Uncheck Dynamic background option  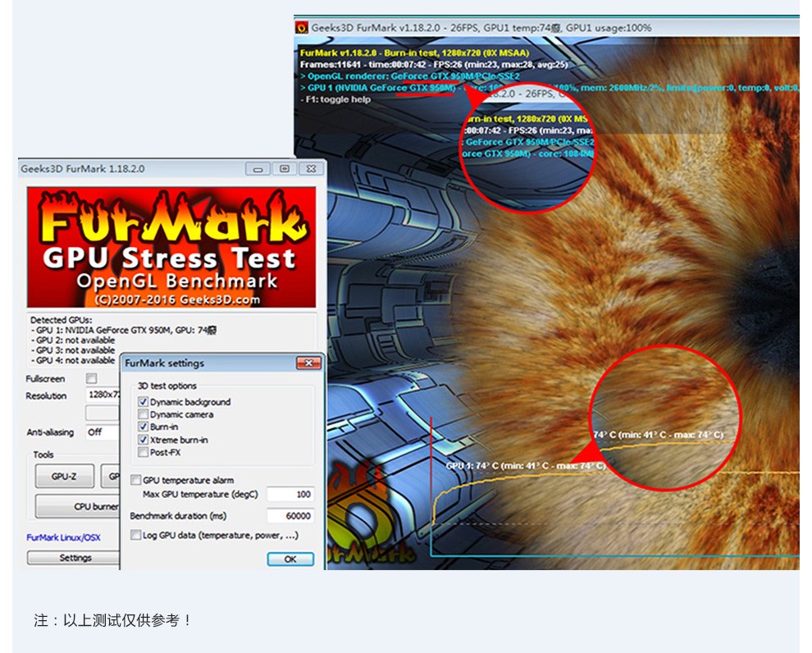144,402
